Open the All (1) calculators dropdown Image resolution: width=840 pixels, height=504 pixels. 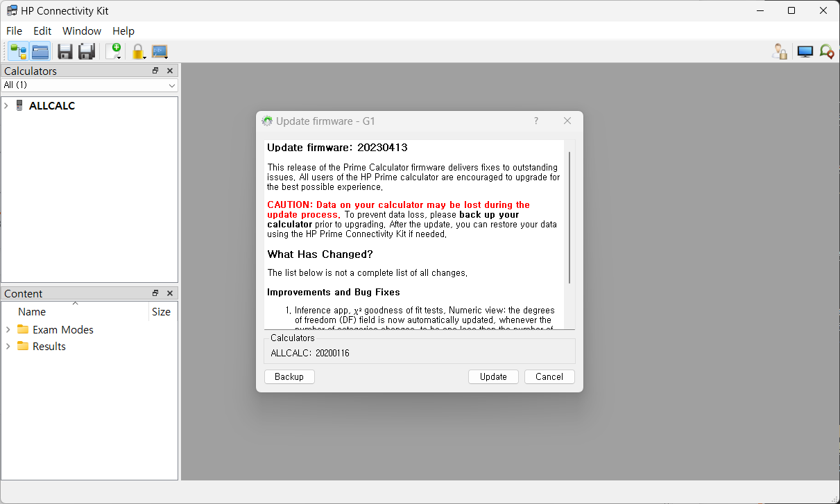click(89, 85)
